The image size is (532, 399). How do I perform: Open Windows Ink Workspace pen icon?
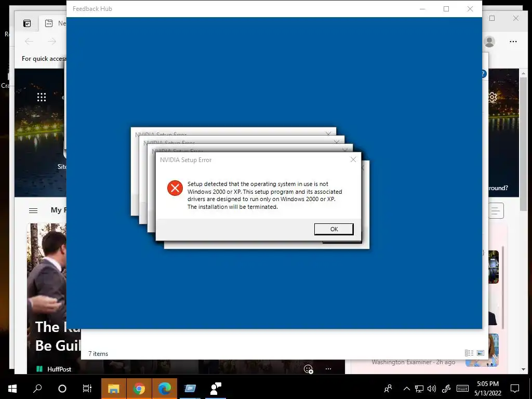(x=446, y=389)
